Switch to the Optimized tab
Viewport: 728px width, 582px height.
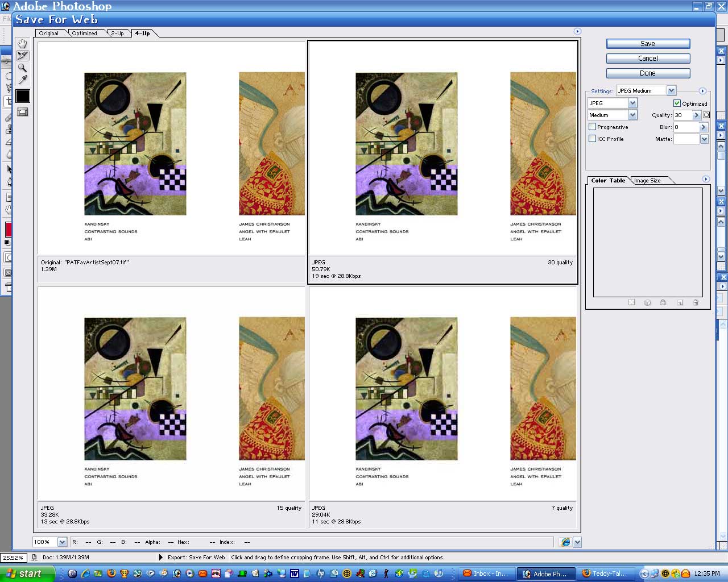coord(84,33)
